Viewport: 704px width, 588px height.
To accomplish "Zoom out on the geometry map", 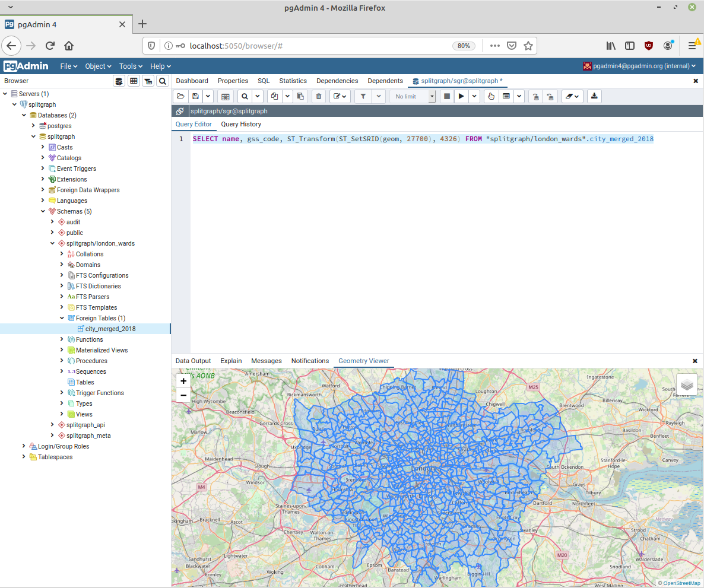I will pyautogui.click(x=183, y=395).
